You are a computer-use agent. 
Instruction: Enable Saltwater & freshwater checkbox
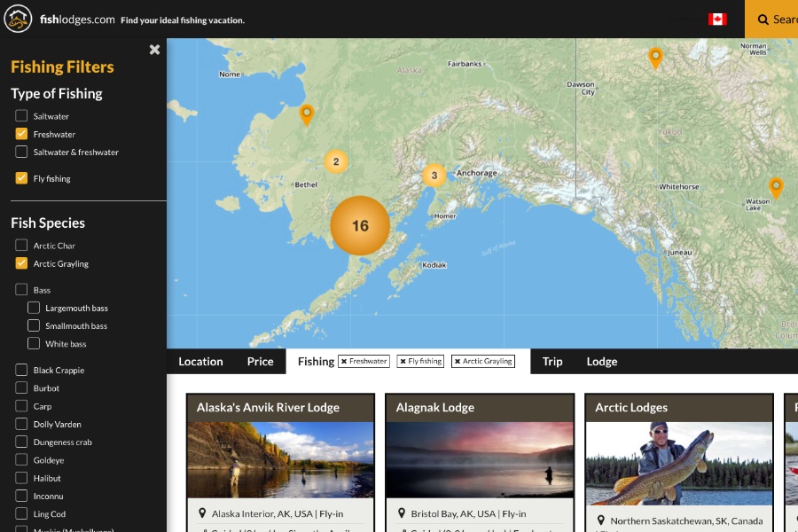click(x=21, y=152)
